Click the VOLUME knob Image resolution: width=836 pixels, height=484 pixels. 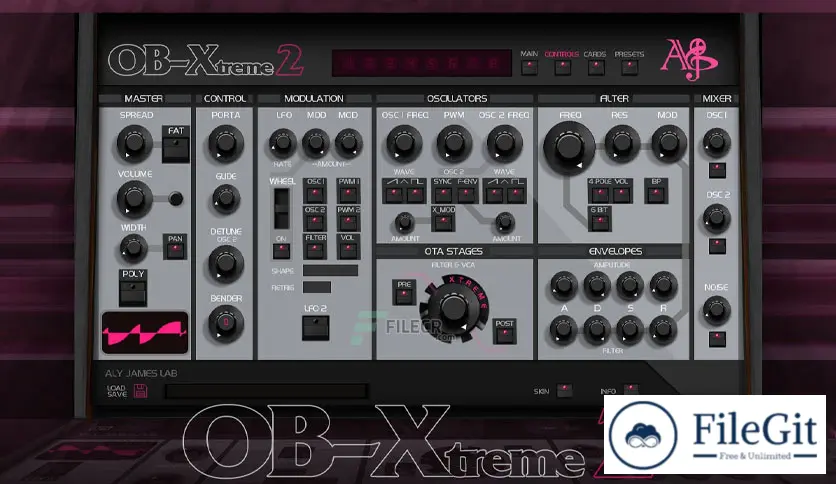[134, 199]
